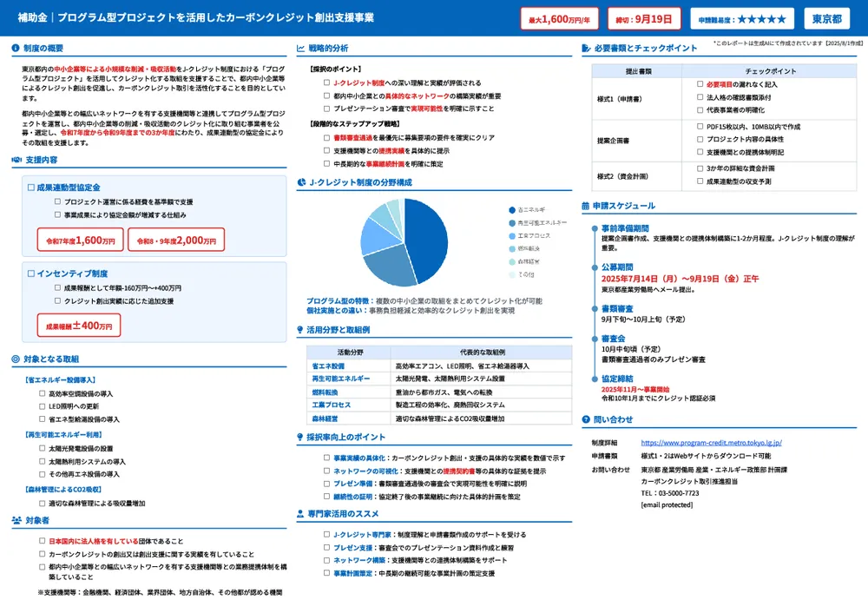Image resolution: width=868 pixels, height=613 pixels.
Task: Tick the 必要項目の漏れなく記入 checkbox
Action: pos(700,84)
